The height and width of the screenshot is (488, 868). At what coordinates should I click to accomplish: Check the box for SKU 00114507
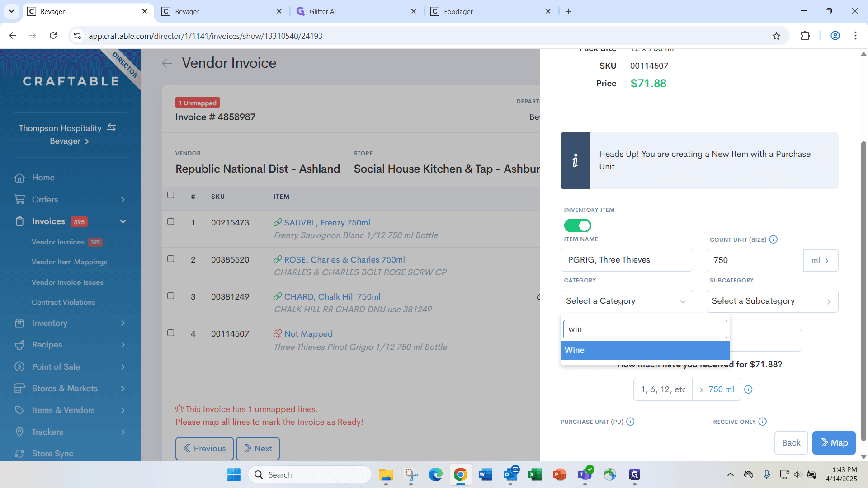click(170, 333)
